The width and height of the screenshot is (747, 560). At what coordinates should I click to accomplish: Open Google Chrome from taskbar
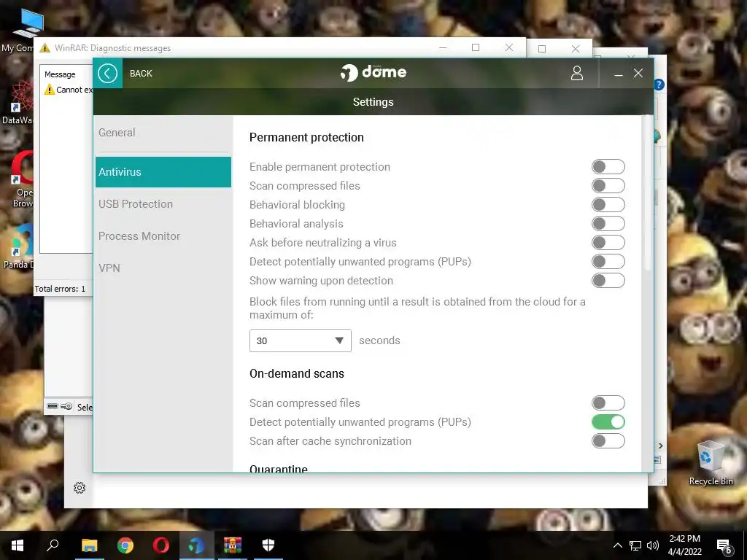(125, 545)
